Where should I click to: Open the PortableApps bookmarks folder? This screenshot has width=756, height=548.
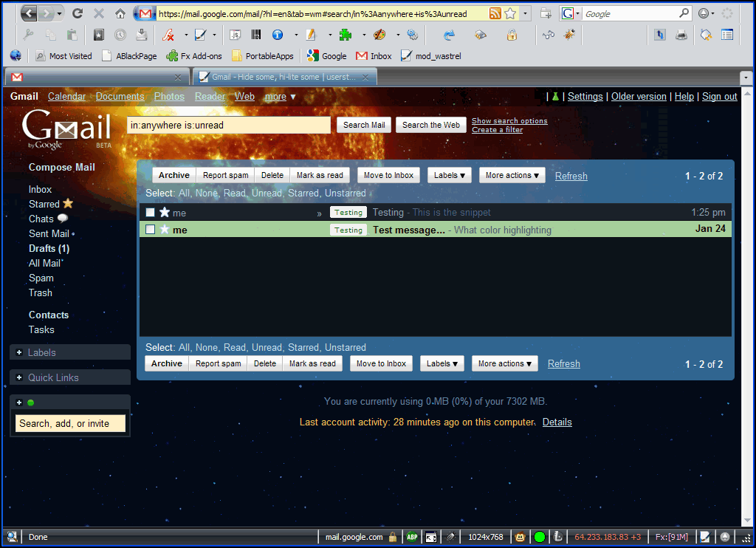[264, 56]
